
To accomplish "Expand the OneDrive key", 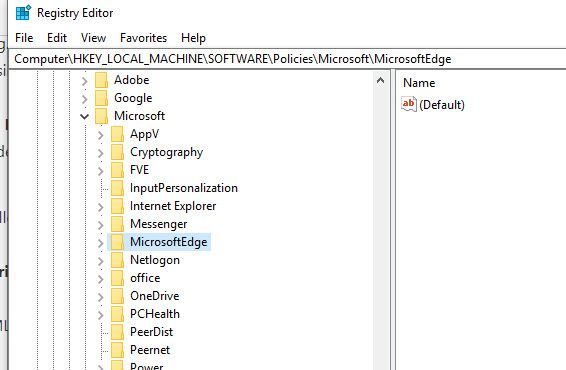I will pos(101,297).
